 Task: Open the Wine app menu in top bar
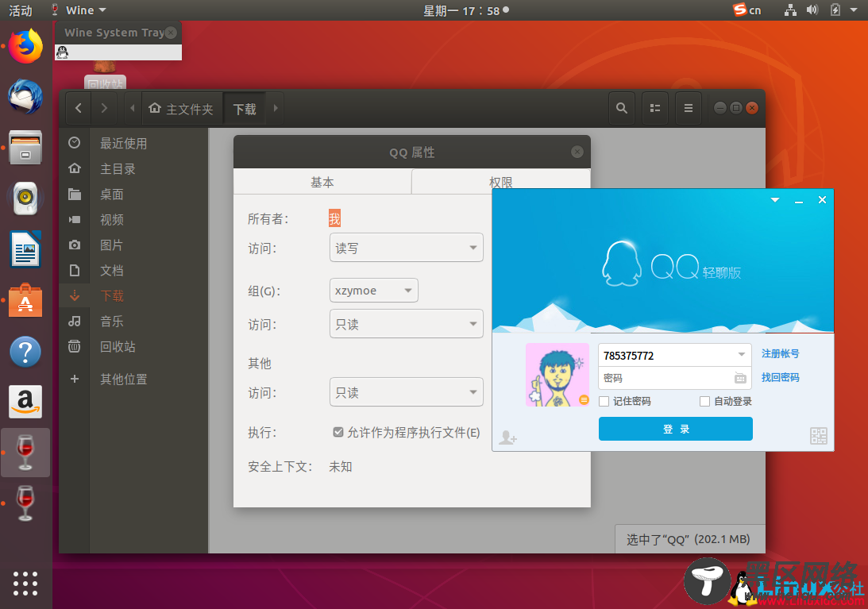79,10
